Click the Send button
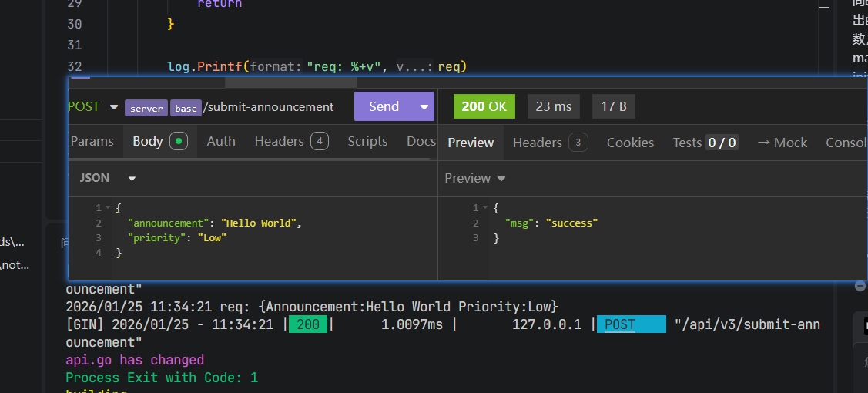The width and height of the screenshot is (868, 393). coord(384,106)
